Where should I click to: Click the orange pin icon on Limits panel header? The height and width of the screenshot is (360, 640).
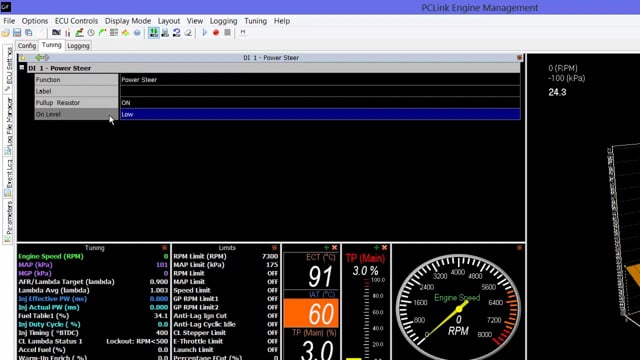274,248
